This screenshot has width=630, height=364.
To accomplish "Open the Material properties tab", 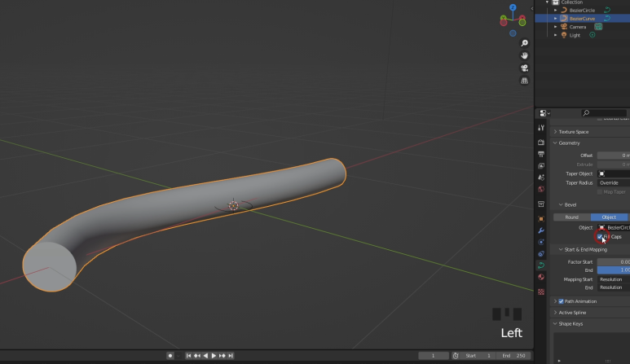I will click(x=541, y=277).
